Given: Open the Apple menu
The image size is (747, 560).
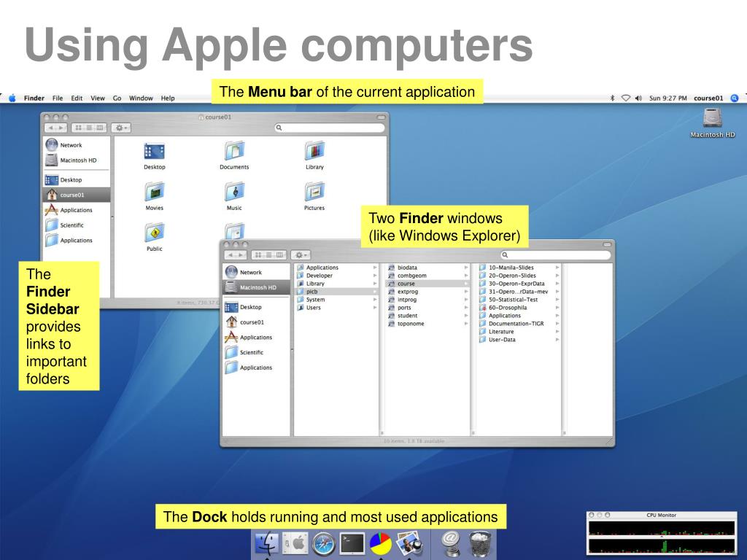Looking at the screenshot, I should [x=12, y=98].
